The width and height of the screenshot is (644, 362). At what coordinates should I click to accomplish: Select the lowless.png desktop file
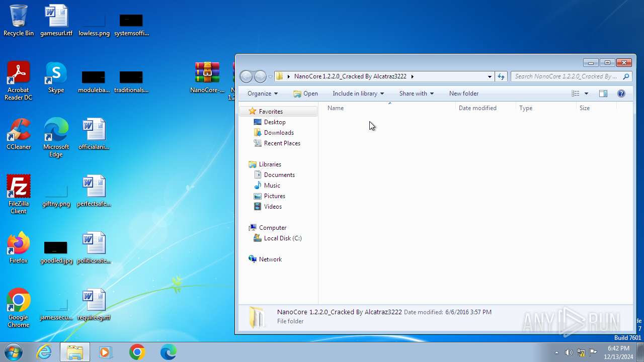94,24
